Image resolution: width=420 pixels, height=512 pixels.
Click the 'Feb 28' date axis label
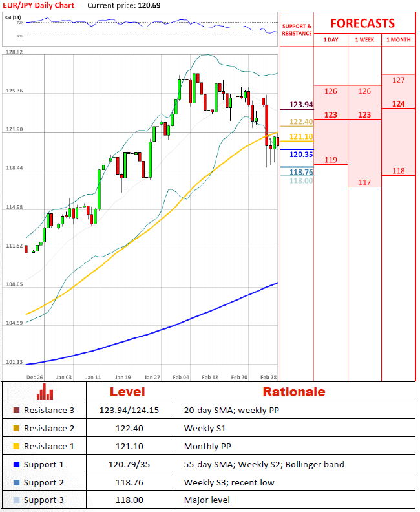[x=269, y=377]
